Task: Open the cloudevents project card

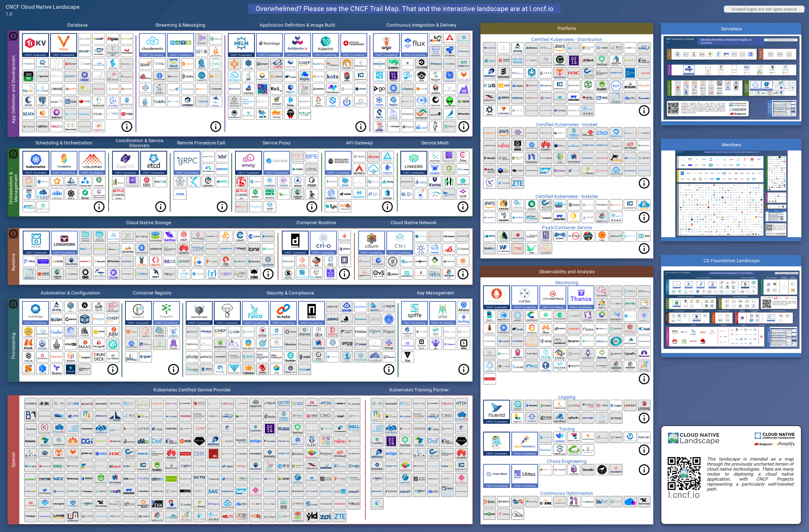Action: [152, 45]
